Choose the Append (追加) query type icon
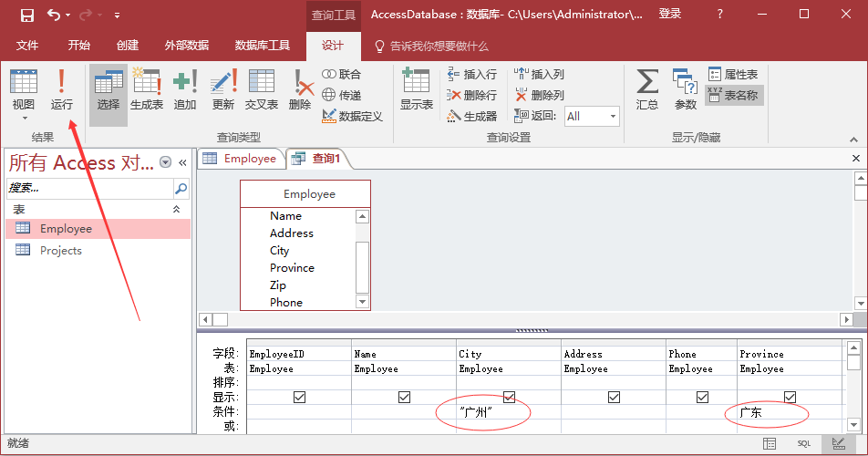Image resolution: width=868 pixels, height=456 pixels. tap(185, 90)
